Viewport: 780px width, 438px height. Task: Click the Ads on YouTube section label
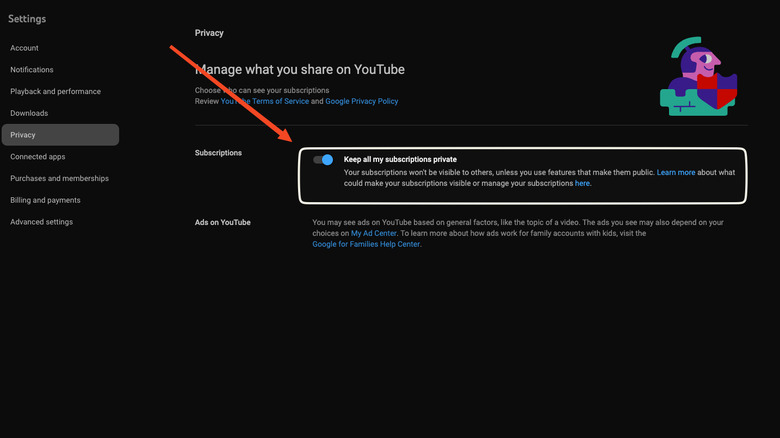(x=223, y=222)
